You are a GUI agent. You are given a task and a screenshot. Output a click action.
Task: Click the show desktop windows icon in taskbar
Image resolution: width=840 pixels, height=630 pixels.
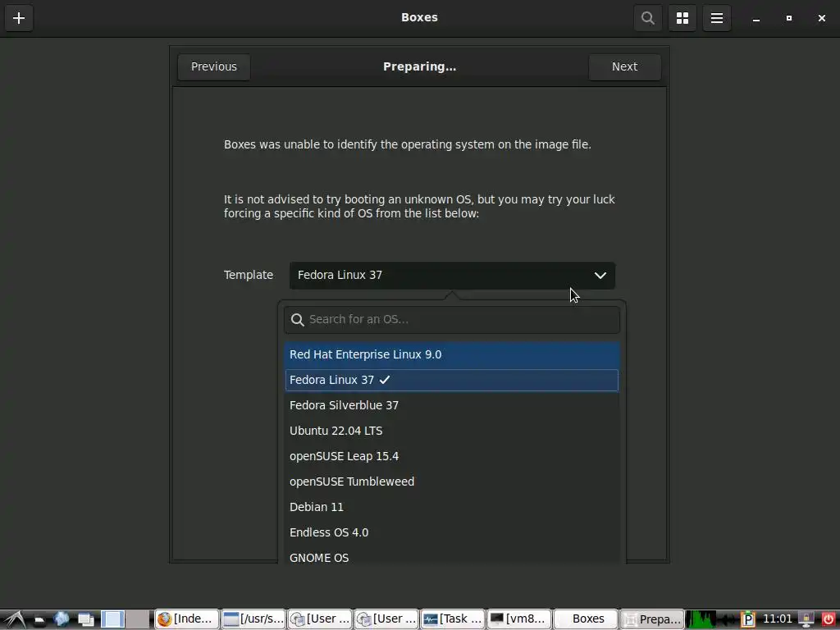point(85,620)
